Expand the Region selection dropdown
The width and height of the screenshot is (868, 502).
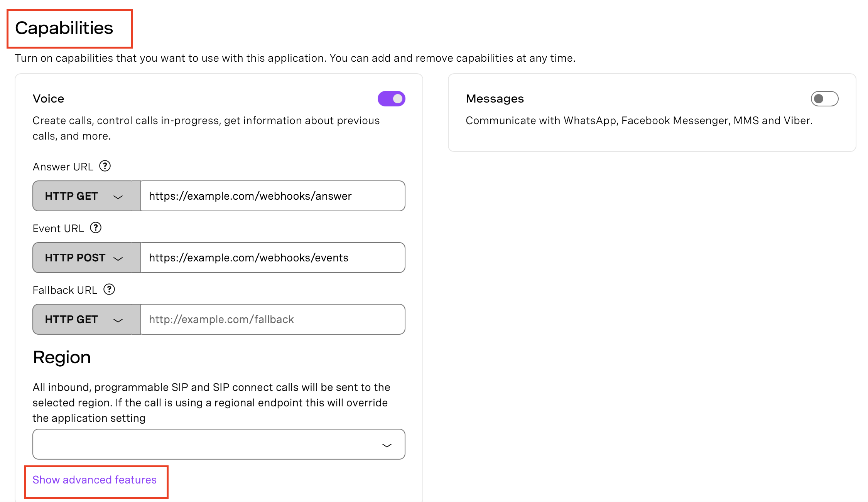(x=219, y=444)
